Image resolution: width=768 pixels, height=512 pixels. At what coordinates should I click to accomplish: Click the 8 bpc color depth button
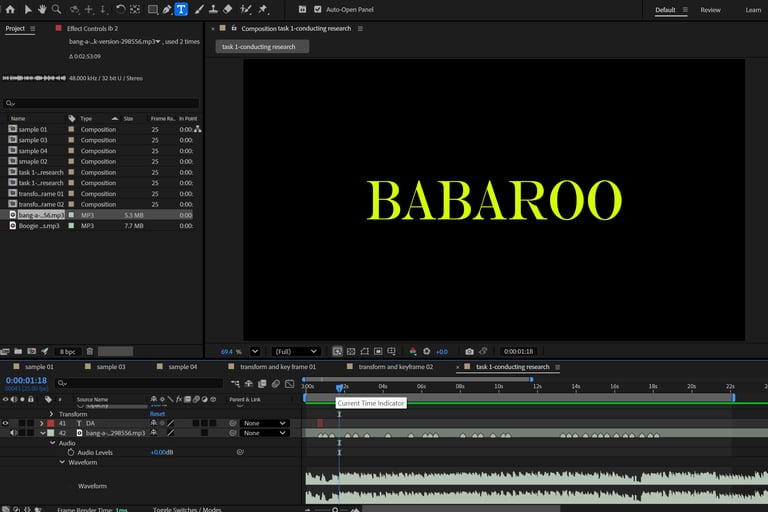[x=67, y=352]
